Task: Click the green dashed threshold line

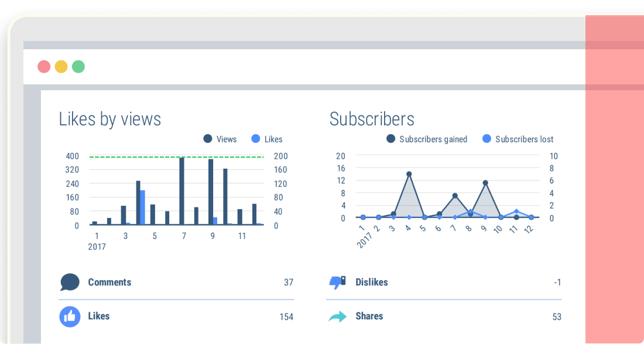Action: [176, 156]
